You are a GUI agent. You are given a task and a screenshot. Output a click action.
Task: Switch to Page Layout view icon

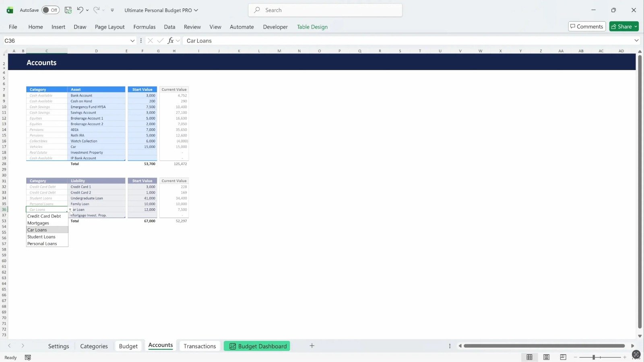[x=546, y=357]
